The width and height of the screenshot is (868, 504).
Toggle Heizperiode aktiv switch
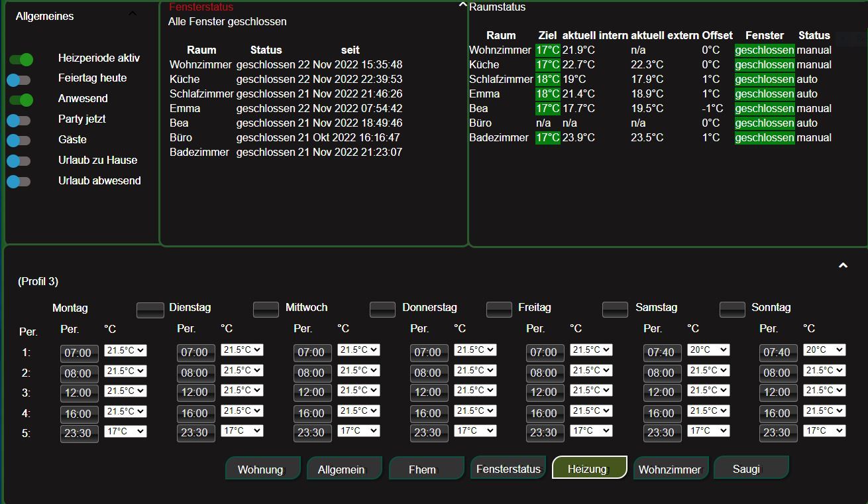point(21,60)
